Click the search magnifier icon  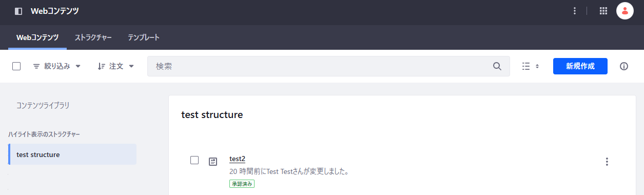497,66
